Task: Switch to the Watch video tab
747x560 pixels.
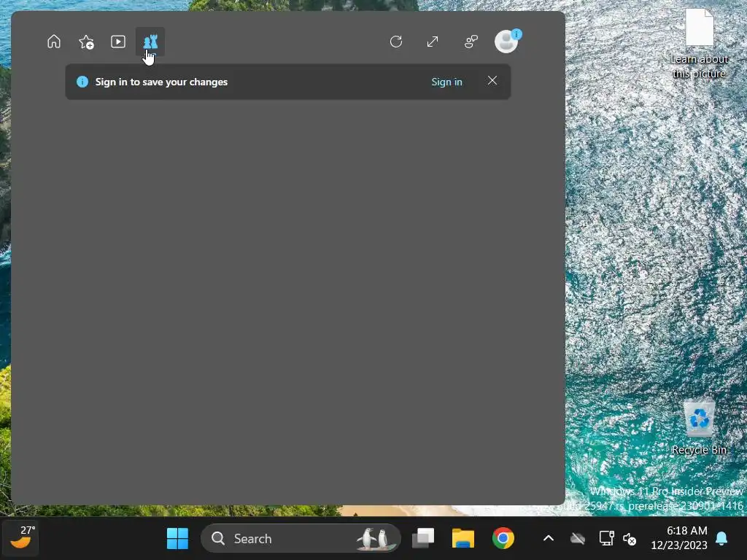Action: point(118,42)
